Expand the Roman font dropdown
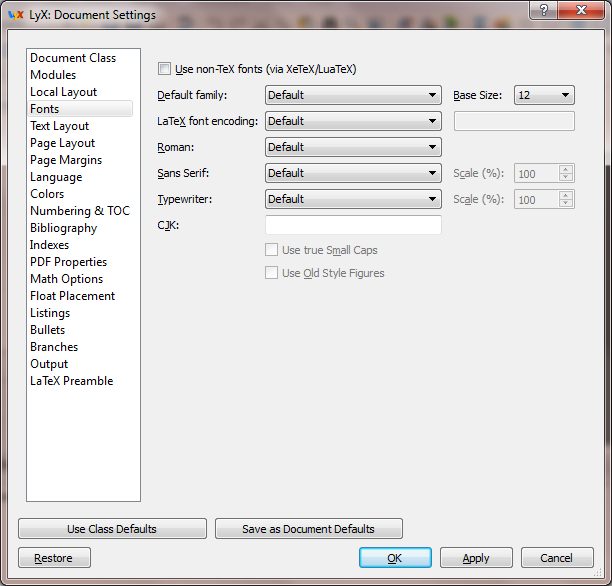 pyautogui.click(x=353, y=147)
